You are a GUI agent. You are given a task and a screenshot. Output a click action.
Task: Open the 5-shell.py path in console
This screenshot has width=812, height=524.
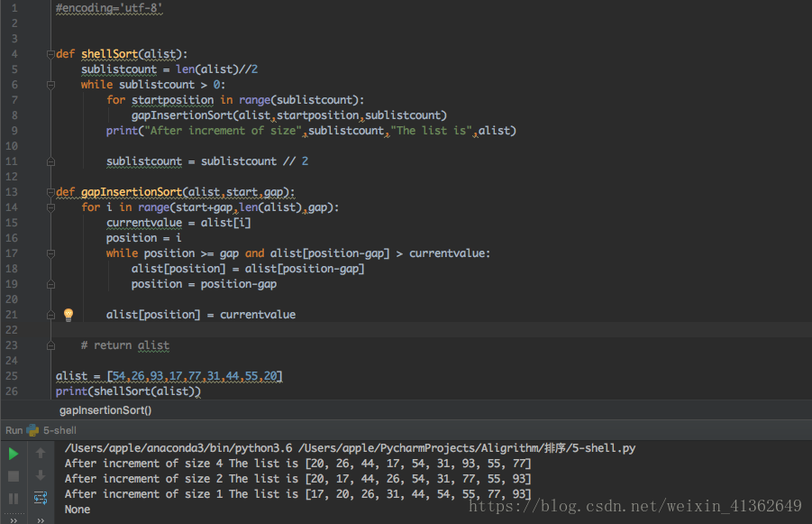point(467,448)
